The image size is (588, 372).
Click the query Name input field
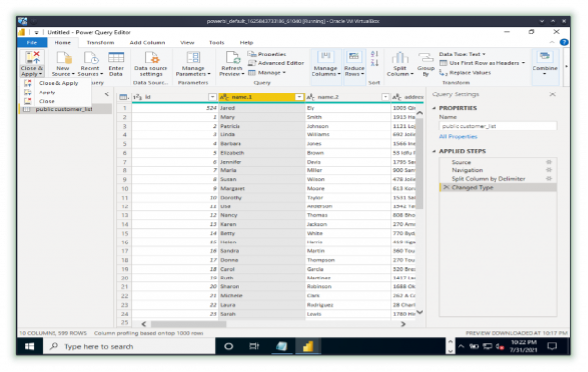497,126
